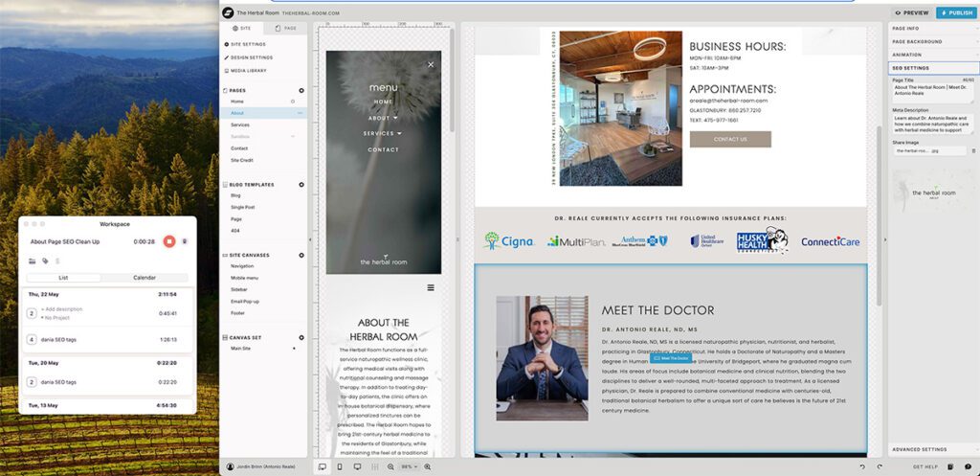This screenshot has height=476, width=980.
Task: Select the Calendar tab in the Workspace window
Action: coord(145,278)
